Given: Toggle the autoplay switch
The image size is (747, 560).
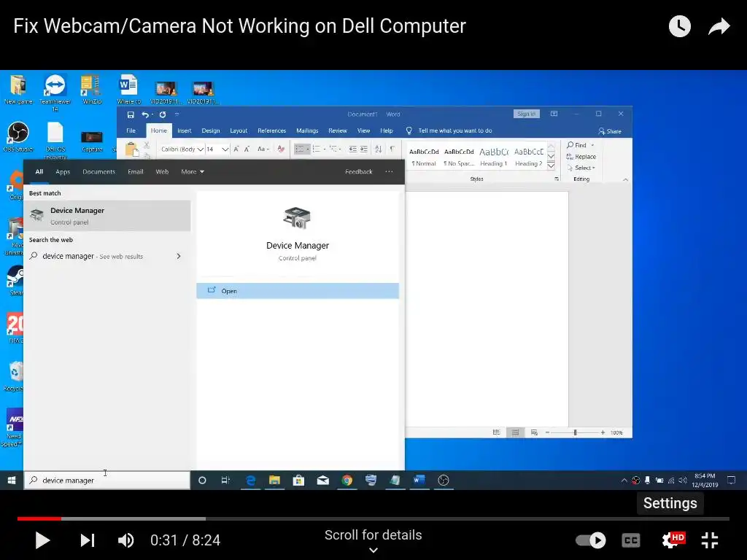Looking at the screenshot, I should (x=591, y=540).
